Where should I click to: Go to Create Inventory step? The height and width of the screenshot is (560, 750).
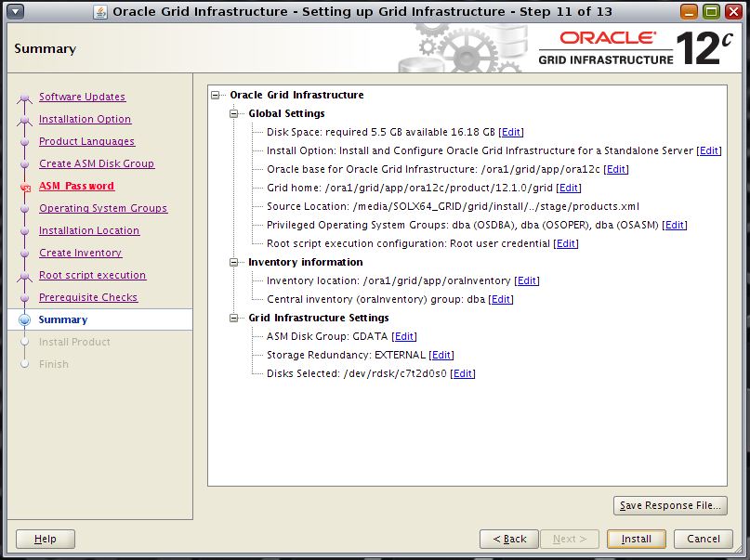(80, 253)
